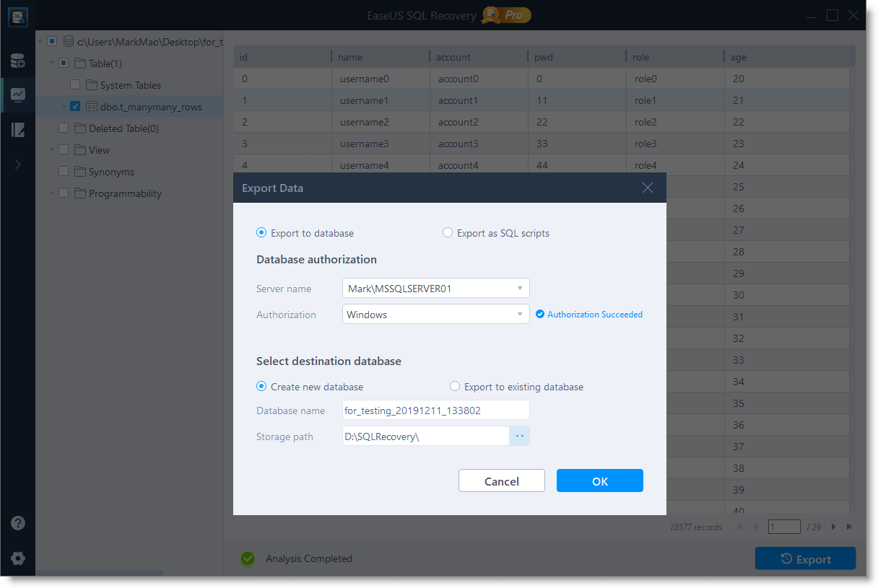878x588 pixels.
Task: Expand the Programmability tree node
Action: click(52, 193)
